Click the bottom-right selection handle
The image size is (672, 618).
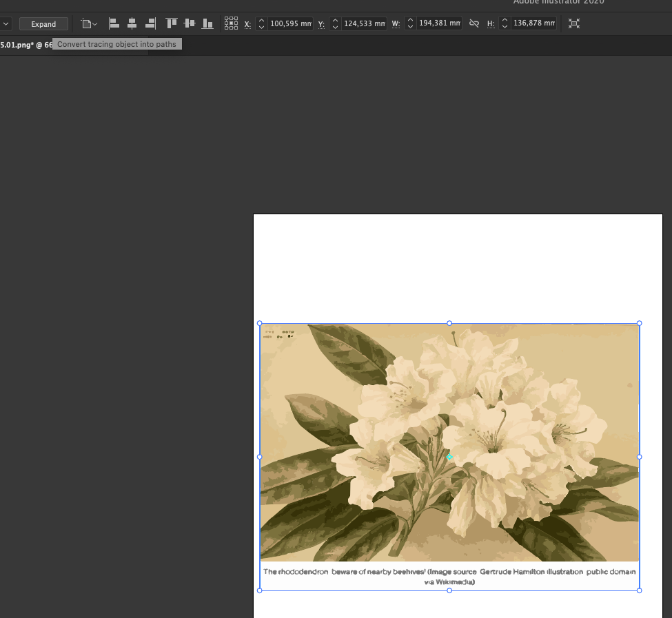click(x=639, y=590)
